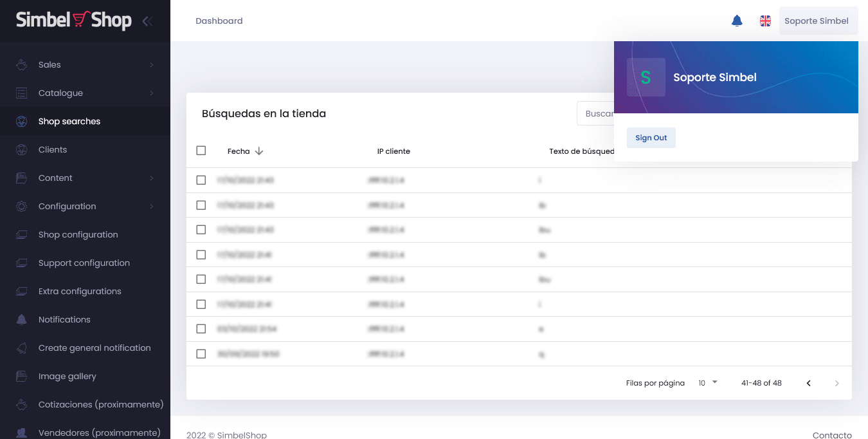The width and height of the screenshot is (868, 439).
Task: Click the Buscar search input field
Action: [595, 113]
